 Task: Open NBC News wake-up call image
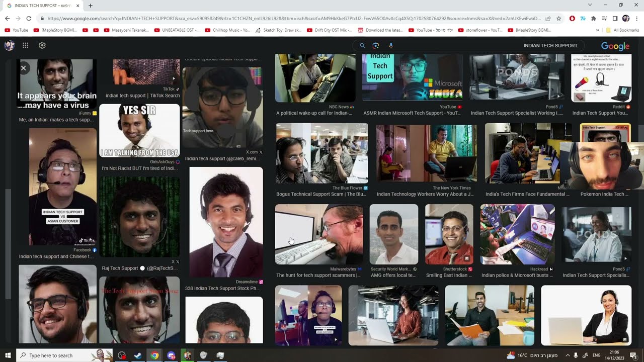[x=315, y=78]
